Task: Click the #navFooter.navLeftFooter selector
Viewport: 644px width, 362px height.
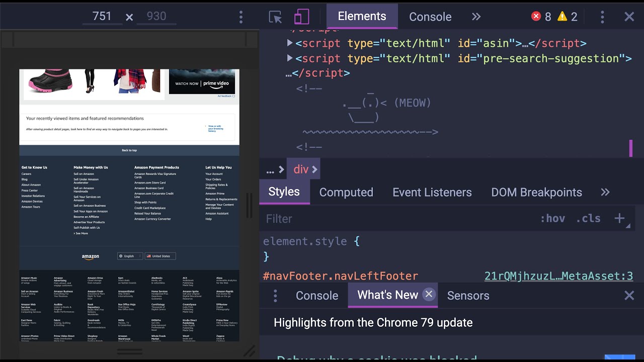Action: click(x=341, y=276)
